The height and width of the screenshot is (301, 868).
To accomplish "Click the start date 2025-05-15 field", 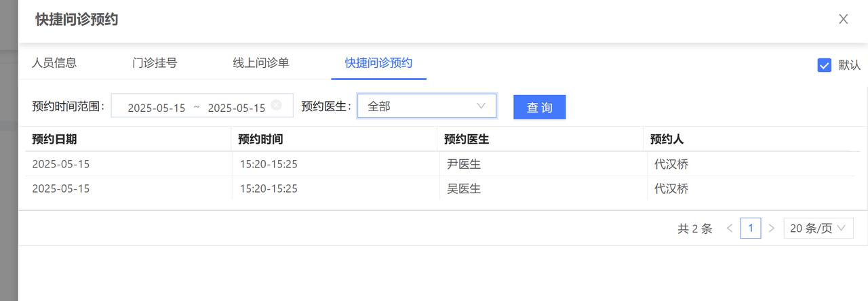I will (157, 108).
